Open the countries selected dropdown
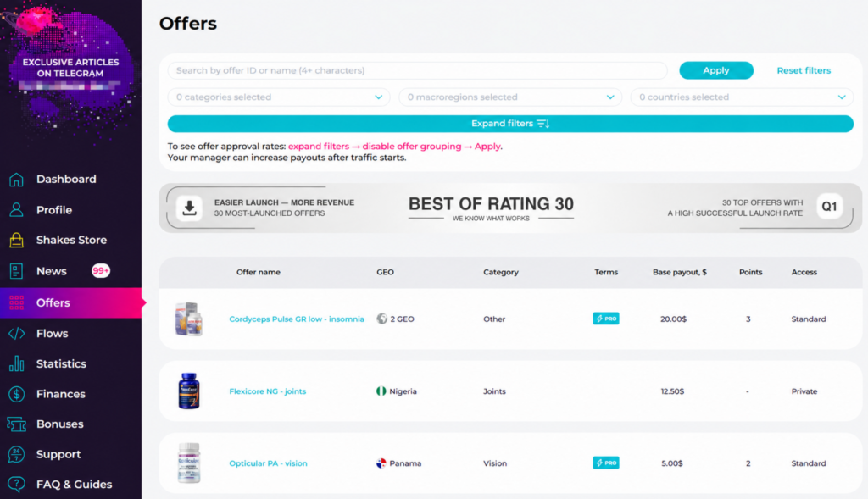Image resolution: width=868 pixels, height=499 pixels. (742, 97)
